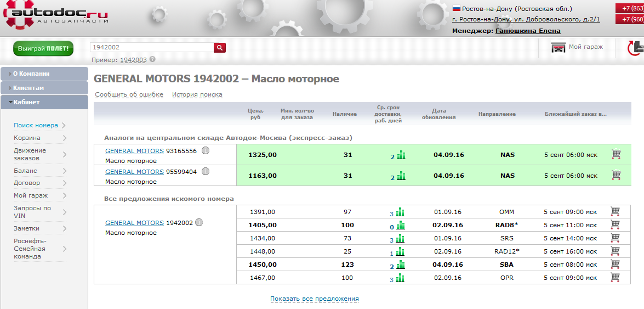Open Запросы по VIN menu item
Viewport: 644px width, 309px height.
(x=32, y=212)
